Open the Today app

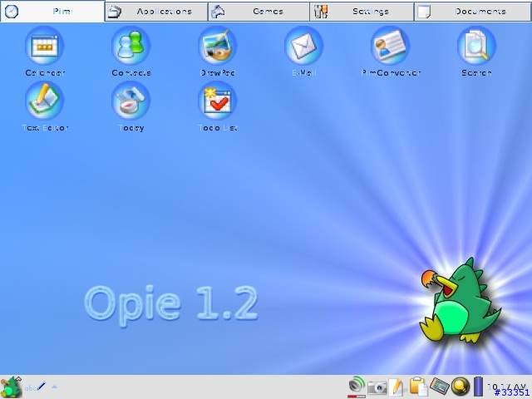(131, 106)
